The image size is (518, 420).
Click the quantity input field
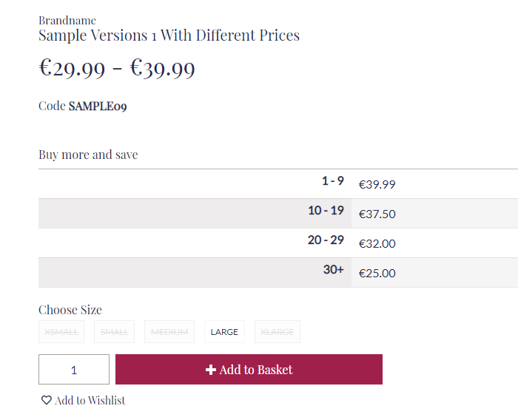click(74, 370)
